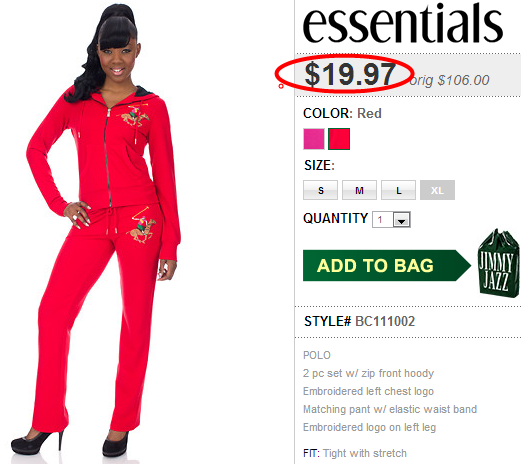Click the embroidered polo logo on pant leg
521x464 pixels.
point(142,225)
